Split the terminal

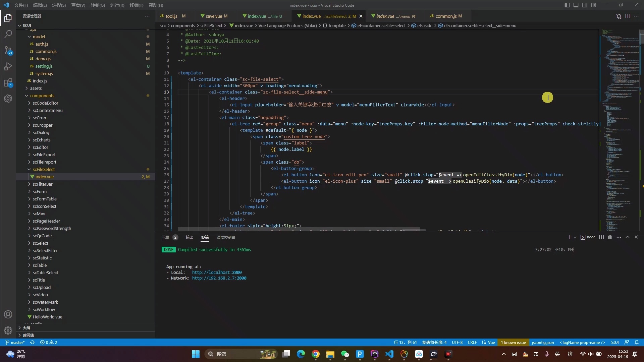pyautogui.click(x=601, y=237)
